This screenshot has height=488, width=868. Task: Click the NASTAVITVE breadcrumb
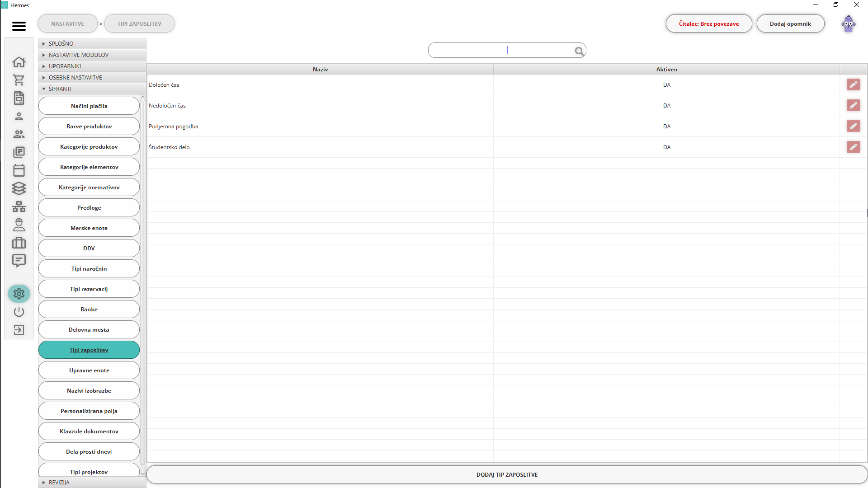(x=68, y=23)
